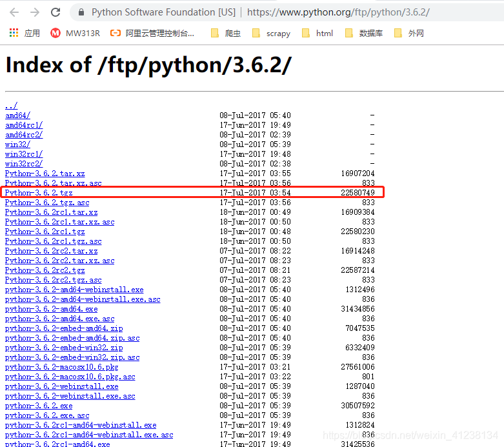Open the amd64rc1/ directory link
This screenshot has width=504, height=447.
point(24,125)
